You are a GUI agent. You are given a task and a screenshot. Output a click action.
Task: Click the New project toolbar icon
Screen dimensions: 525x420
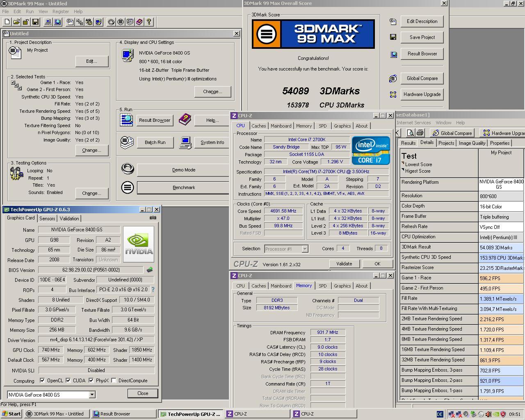coord(7,22)
